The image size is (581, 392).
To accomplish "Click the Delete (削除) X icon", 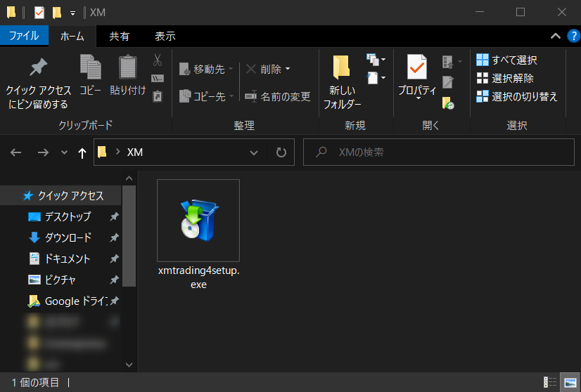I will pyautogui.click(x=251, y=69).
